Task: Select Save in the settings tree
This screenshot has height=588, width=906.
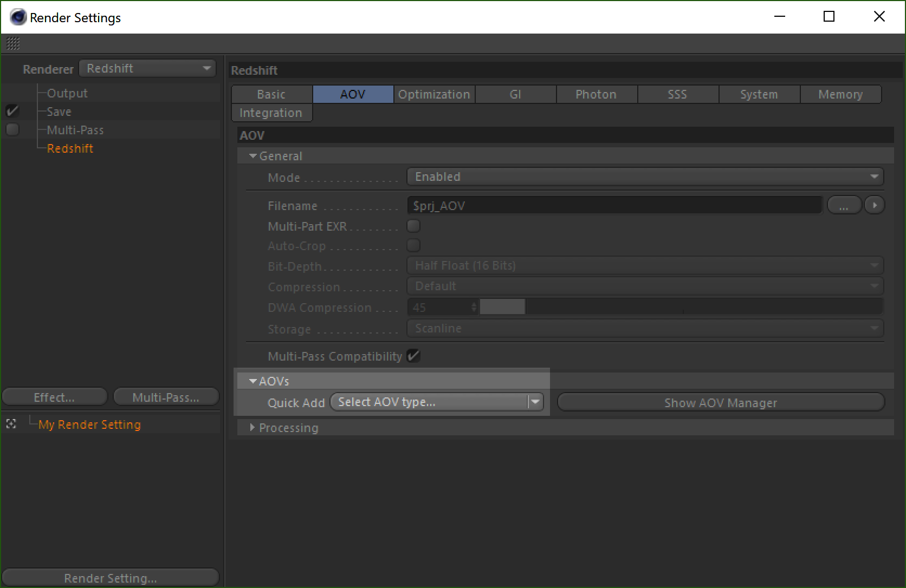Action: tap(59, 112)
